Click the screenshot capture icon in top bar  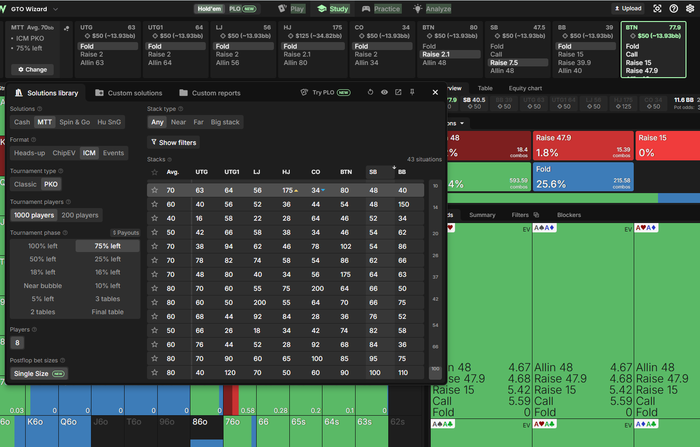657,8
